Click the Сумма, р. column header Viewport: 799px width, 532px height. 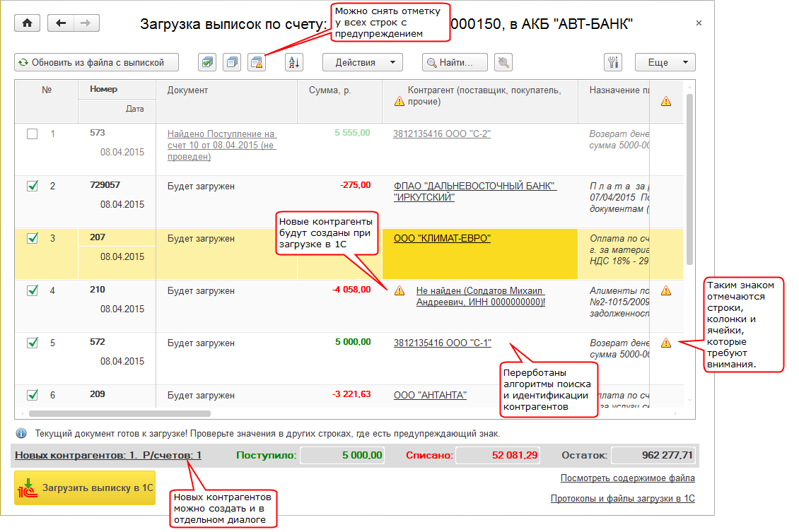(x=340, y=101)
